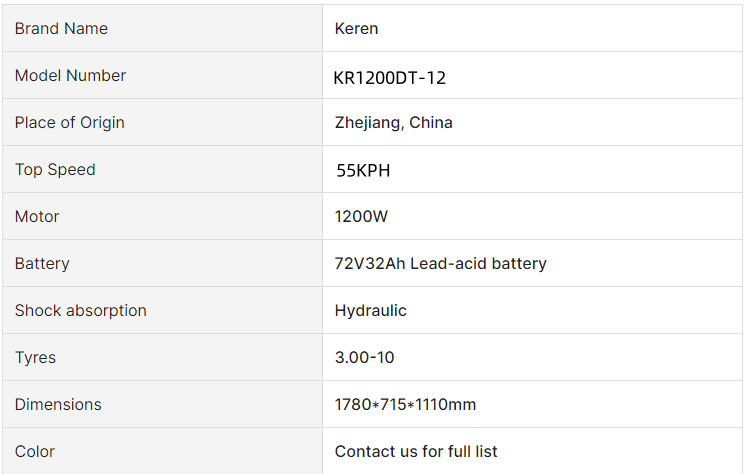Select the Zhejiang, China value
Image resolution: width=747 pixels, height=474 pixels.
click(x=394, y=122)
